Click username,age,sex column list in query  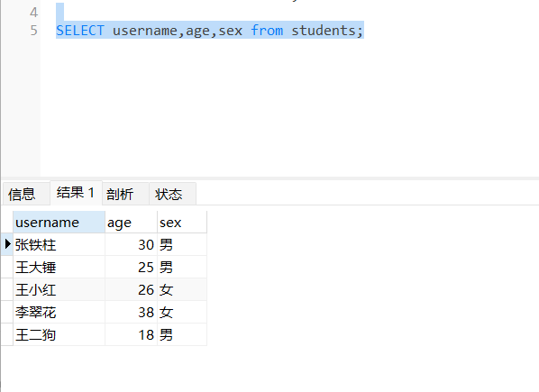tap(178, 31)
